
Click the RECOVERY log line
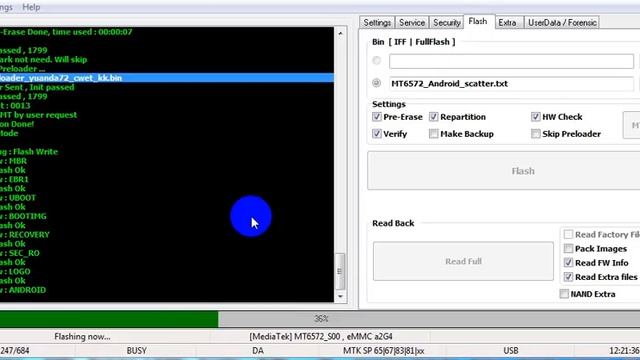click(24, 235)
